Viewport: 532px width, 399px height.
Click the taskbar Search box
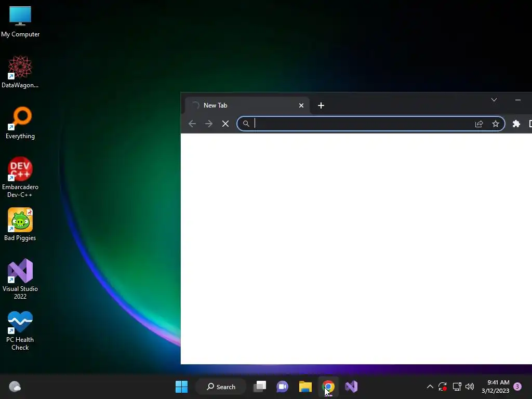(221, 387)
